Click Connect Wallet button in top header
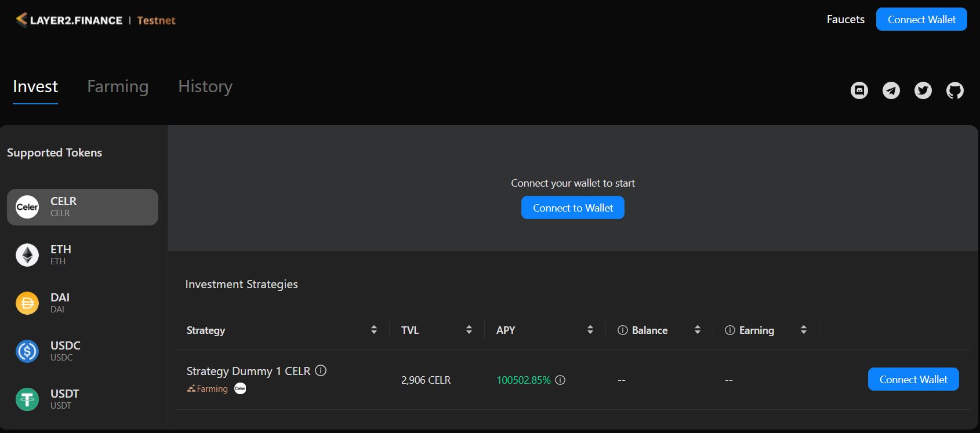Viewport: 980px width, 433px height. coord(921,20)
